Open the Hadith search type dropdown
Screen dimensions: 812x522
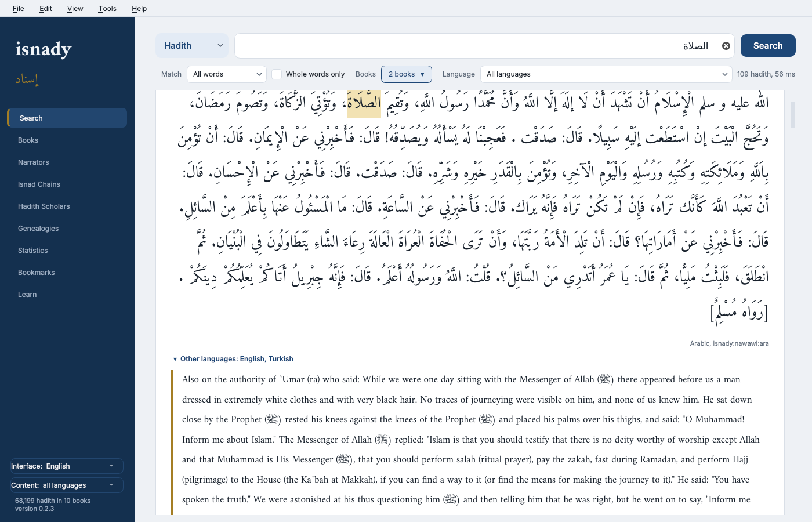[x=192, y=46]
